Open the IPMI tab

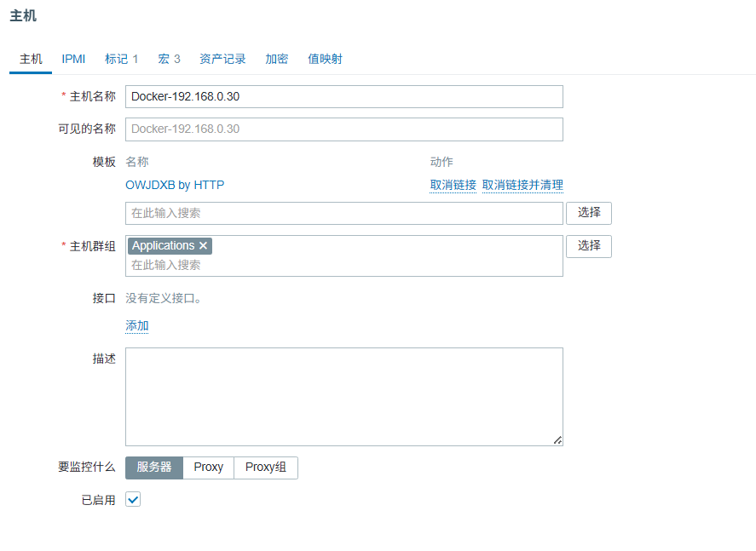click(73, 60)
